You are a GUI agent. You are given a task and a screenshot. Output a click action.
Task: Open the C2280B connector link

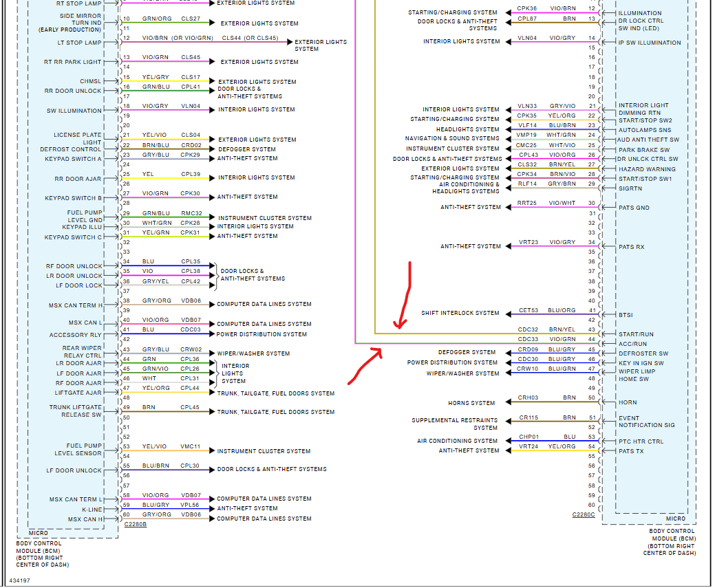click(x=136, y=525)
